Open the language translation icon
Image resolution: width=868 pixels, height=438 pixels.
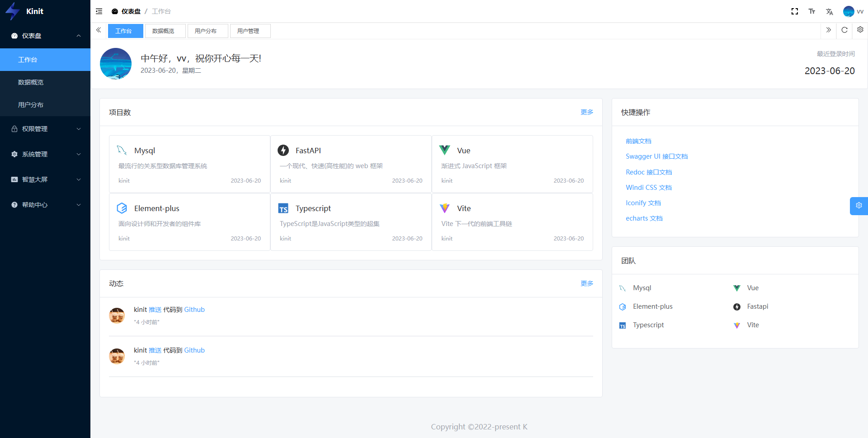click(829, 11)
